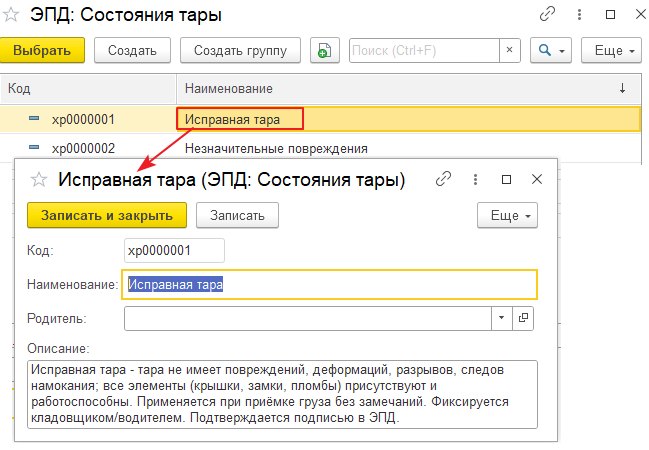Click the Выбрать button
Image resolution: width=649 pixels, height=450 pixels.
click(x=42, y=51)
